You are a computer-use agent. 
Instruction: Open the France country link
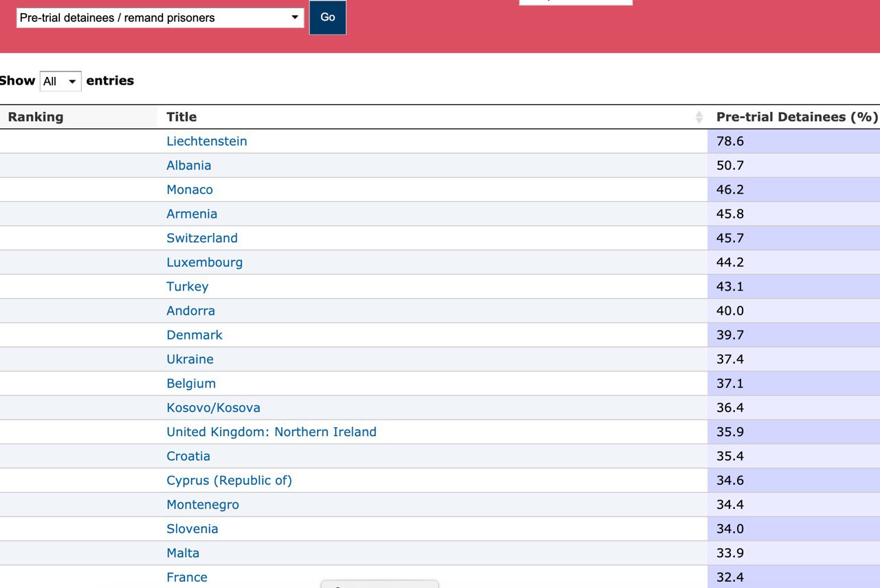[x=186, y=577]
